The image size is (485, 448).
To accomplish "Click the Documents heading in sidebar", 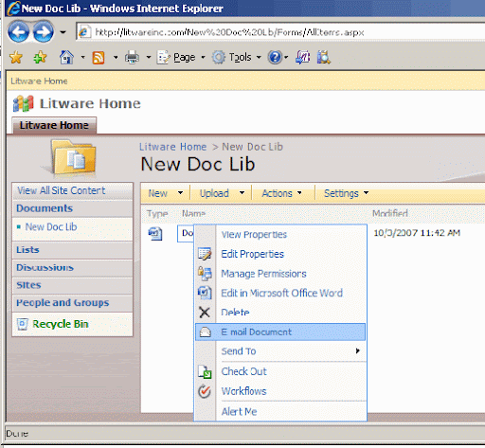I will (x=45, y=208).
